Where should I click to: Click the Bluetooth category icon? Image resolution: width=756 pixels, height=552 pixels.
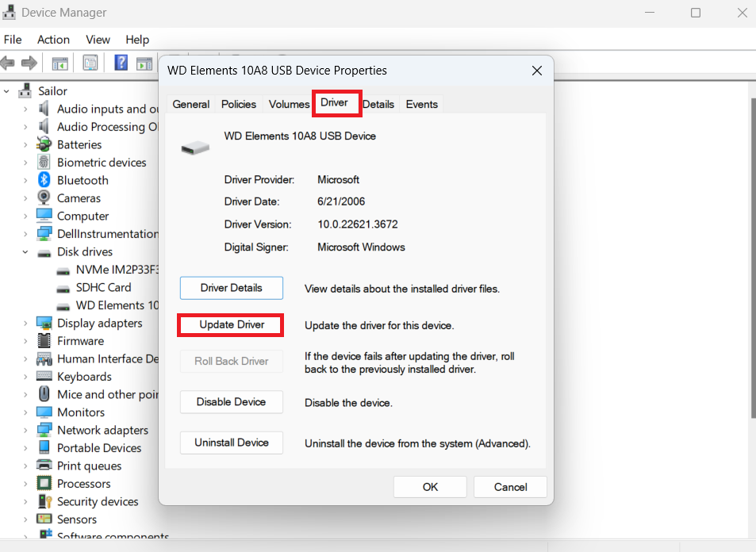44,180
